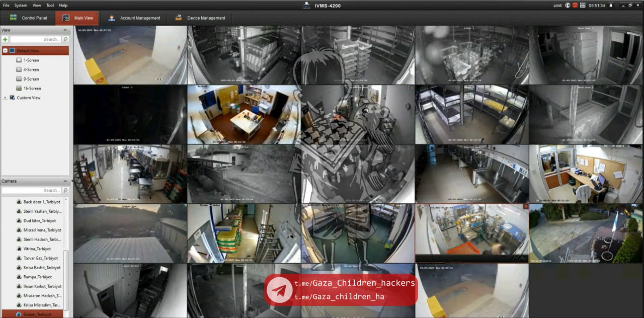
Task: Open the red alarm icon in title bar
Action: (x=575, y=5)
